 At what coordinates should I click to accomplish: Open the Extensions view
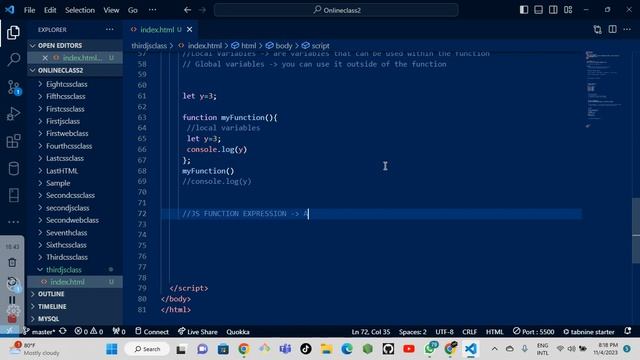[x=13, y=141]
